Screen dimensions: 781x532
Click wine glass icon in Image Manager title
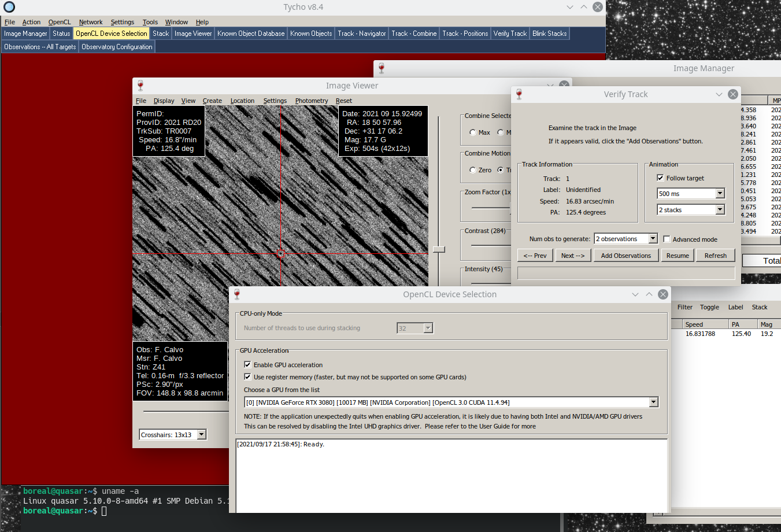click(382, 68)
